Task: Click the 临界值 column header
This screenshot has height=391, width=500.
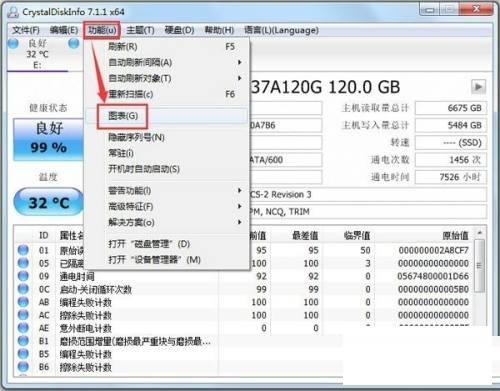Action: click(x=357, y=236)
